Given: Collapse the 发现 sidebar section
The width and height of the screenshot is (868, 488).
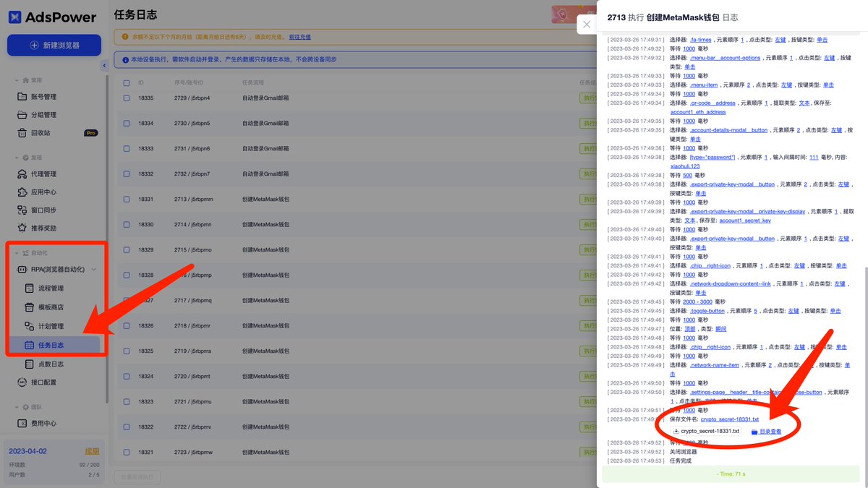Looking at the screenshot, I should coord(17,158).
